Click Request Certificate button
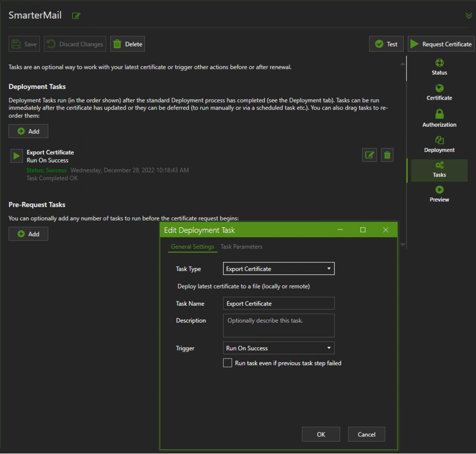The width and height of the screenshot is (476, 454). 441,44
